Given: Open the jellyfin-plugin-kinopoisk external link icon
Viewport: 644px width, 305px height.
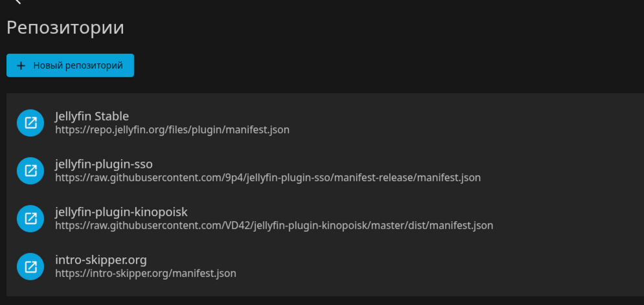Looking at the screenshot, I should [x=30, y=218].
